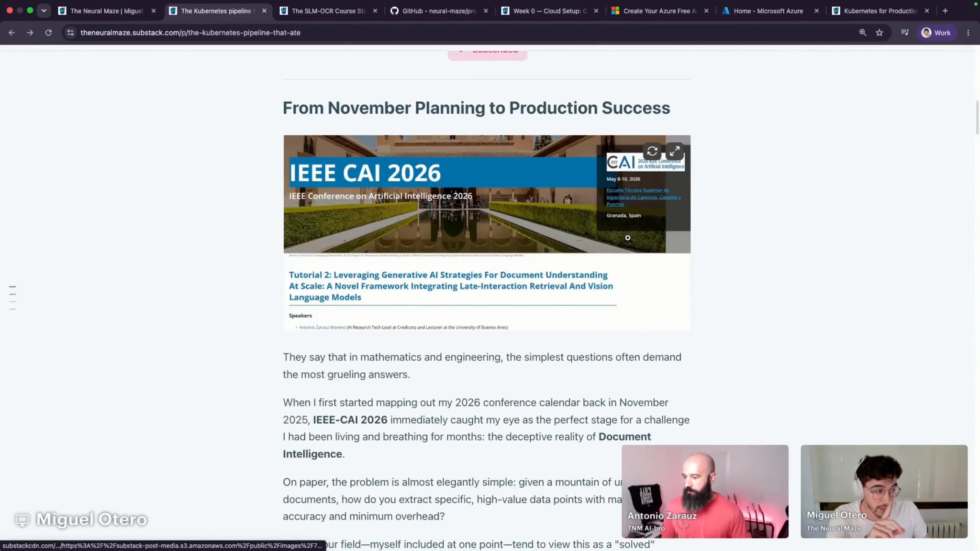Open the table of contents sidebar lines
Screen dimensions: 980x551
(x=12, y=298)
